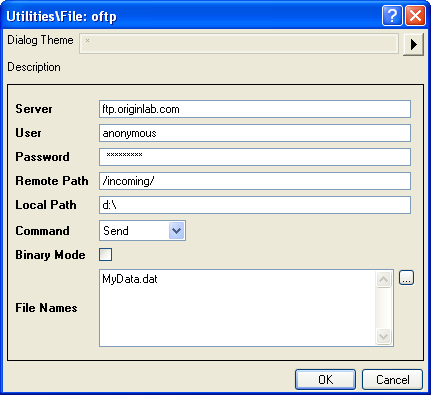The image size is (431, 395).
Task: Close the oftp dialog window
Action: tap(415, 15)
